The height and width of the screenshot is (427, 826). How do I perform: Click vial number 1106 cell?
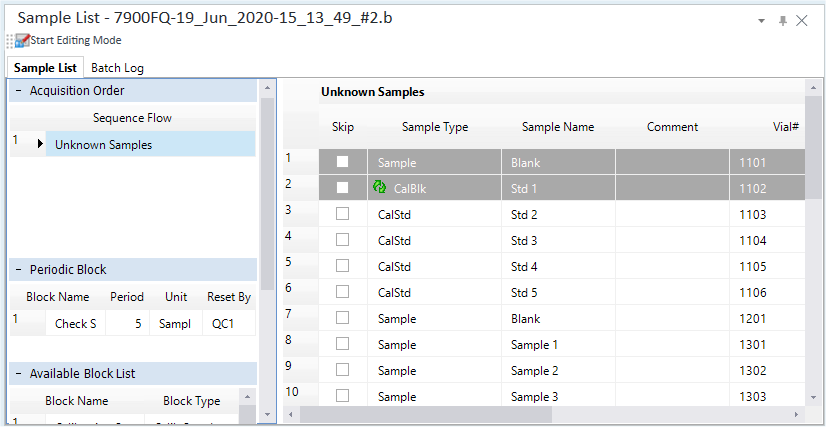[x=768, y=292]
